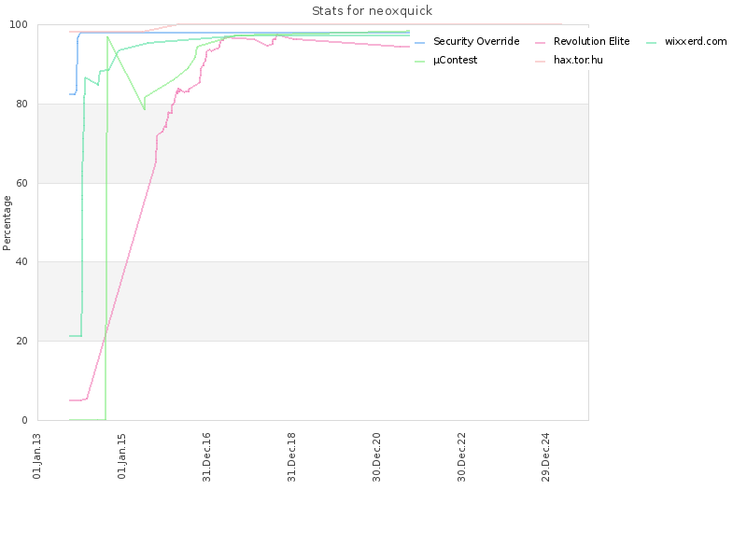The height and width of the screenshot is (560, 747).
Task: Select the 01.Jan.15 x-axis date label
Action: [x=122, y=456]
